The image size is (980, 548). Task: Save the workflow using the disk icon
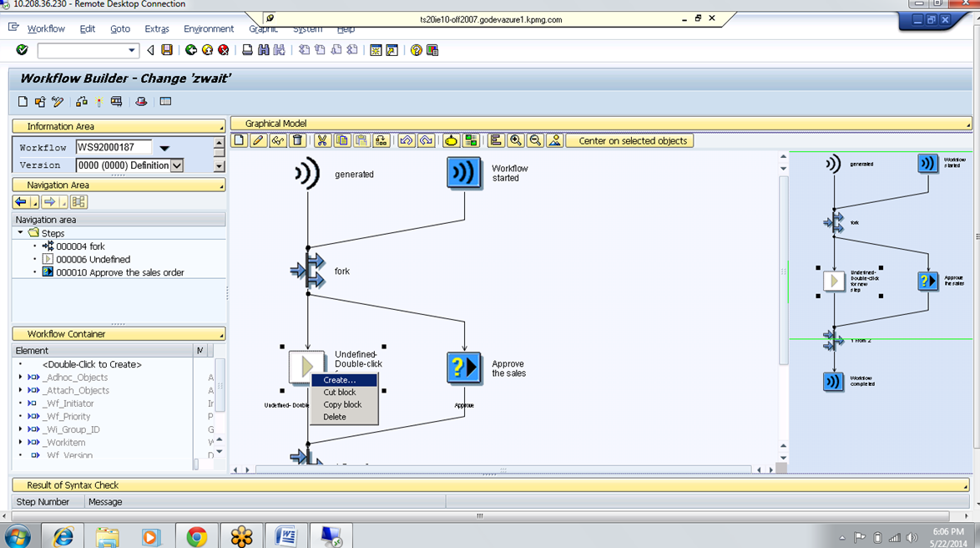click(x=166, y=50)
